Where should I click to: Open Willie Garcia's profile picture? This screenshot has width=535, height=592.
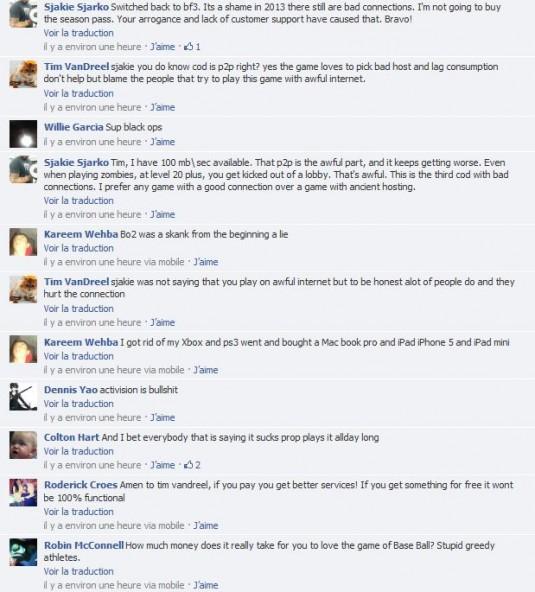pos(23,134)
